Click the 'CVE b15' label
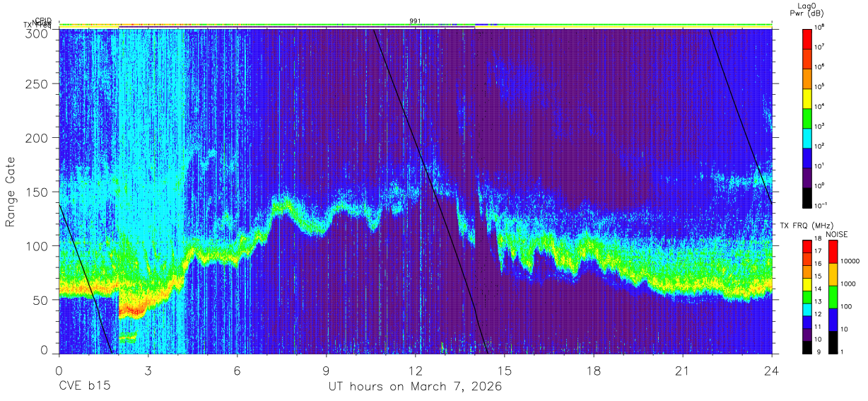Image resolution: width=868 pixels, height=401 pixels. coord(84,387)
